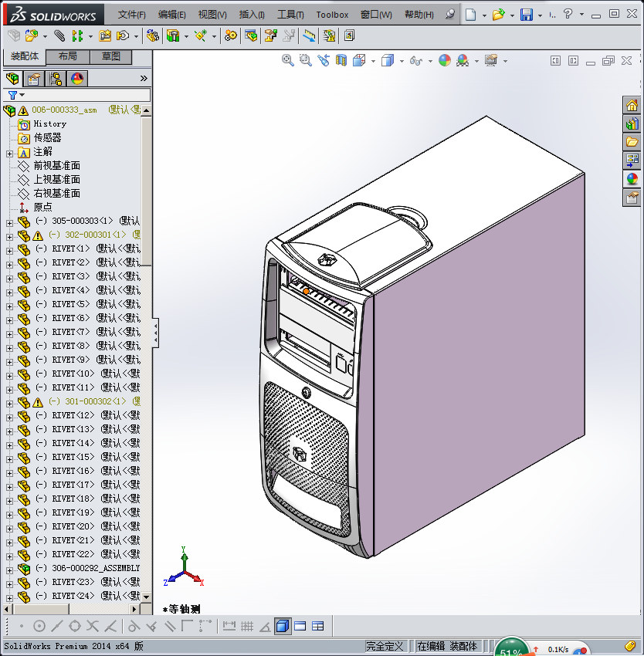Toggle shaded display cube in bottom toolbar
The height and width of the screenshot is (656, 644).
coord(283,626)
